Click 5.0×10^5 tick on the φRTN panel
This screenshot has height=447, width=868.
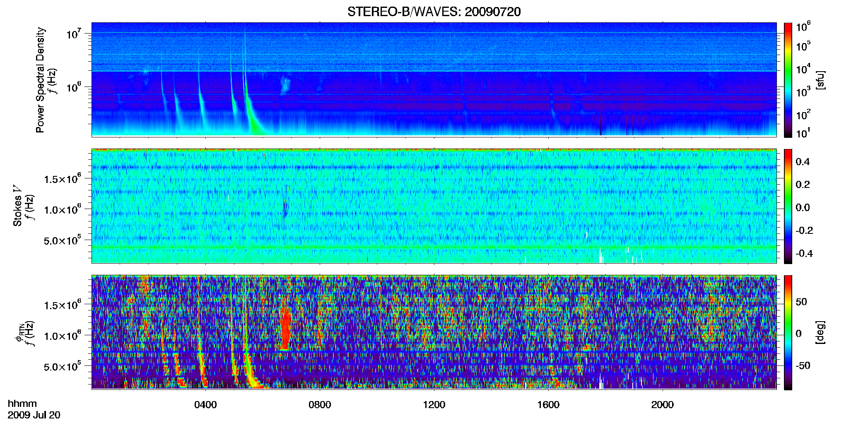pyautogui.click(x=62, y=366)
